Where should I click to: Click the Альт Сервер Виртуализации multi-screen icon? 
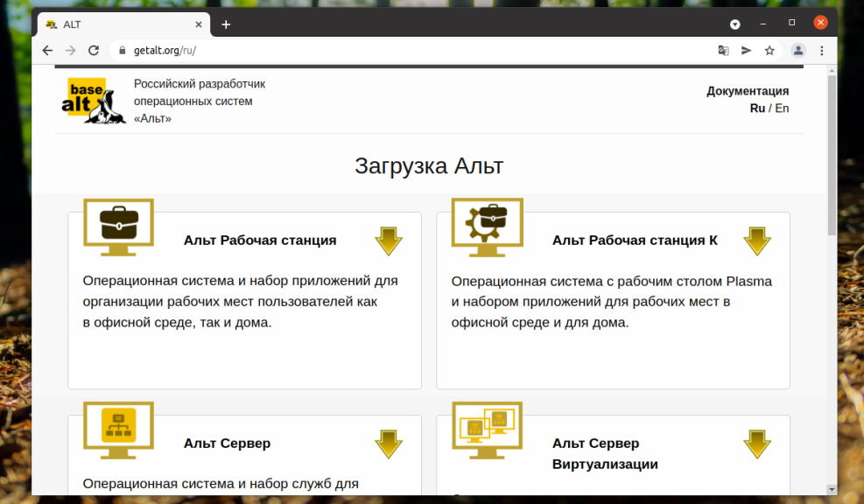coord(487,429)
